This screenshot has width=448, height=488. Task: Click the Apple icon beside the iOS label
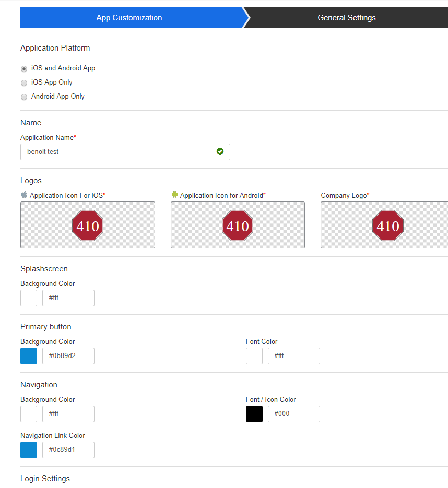(24, 195)
